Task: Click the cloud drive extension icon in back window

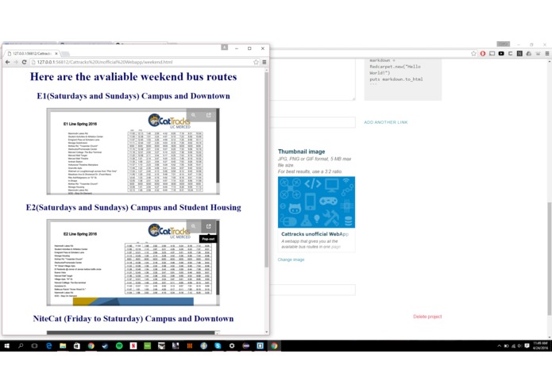Action: coord(528,53)
